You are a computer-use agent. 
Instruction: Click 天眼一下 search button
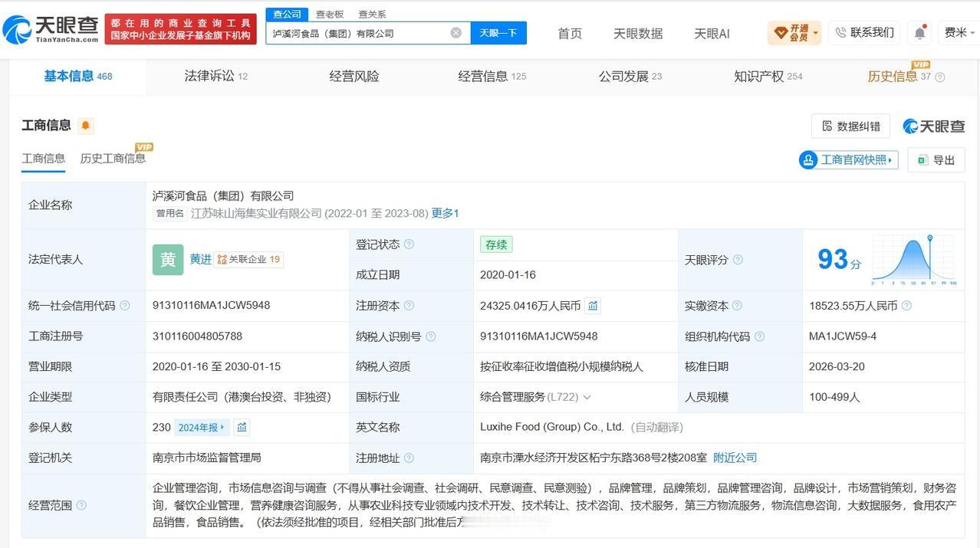point(498,33)
